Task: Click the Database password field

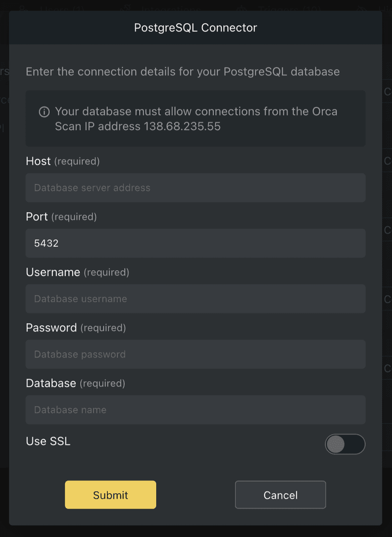Action: pos(196,354)
